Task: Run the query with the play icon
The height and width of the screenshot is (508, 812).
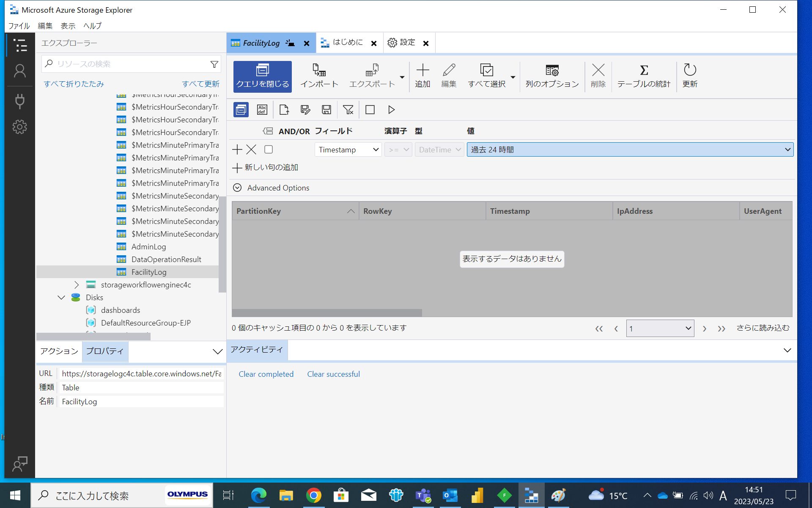Action: coord(391,110)
